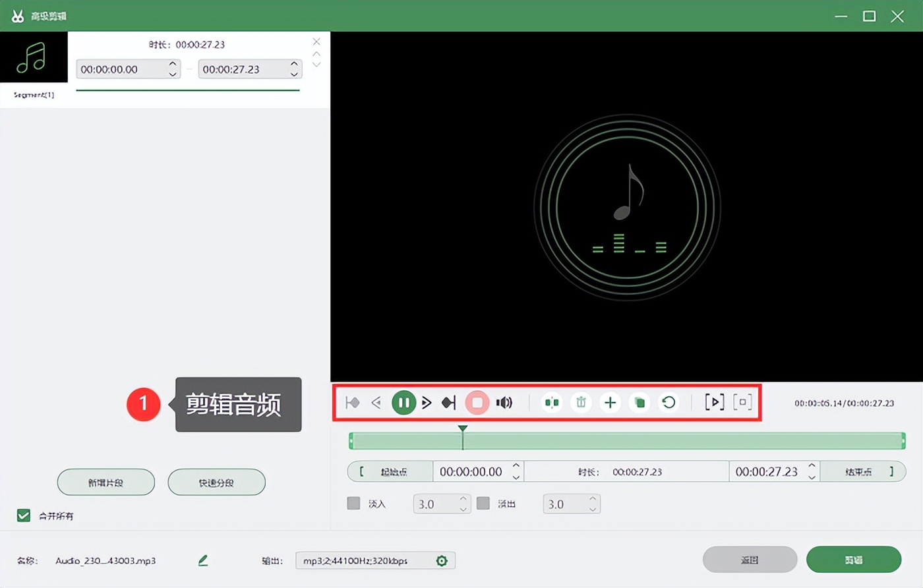Pause the audio playback
The width and height of the screenshot is (923, 588).
click(403, 402)
